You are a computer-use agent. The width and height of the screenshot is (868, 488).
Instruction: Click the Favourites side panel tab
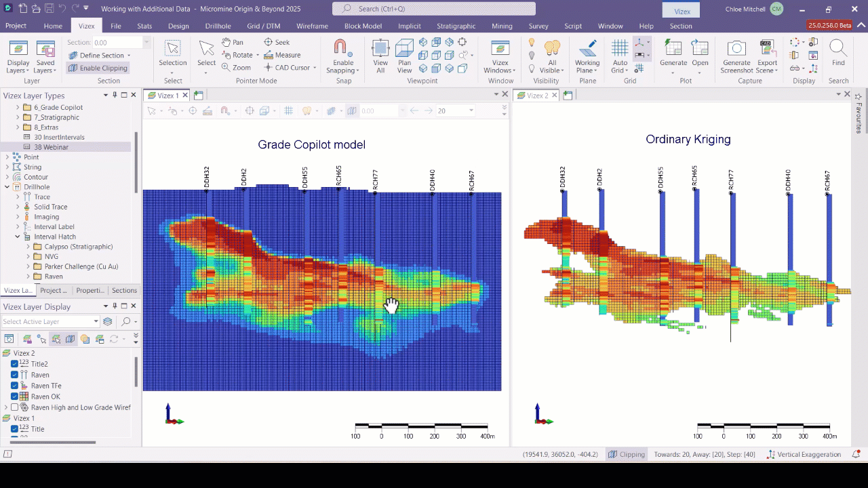(x=859, y=115)
